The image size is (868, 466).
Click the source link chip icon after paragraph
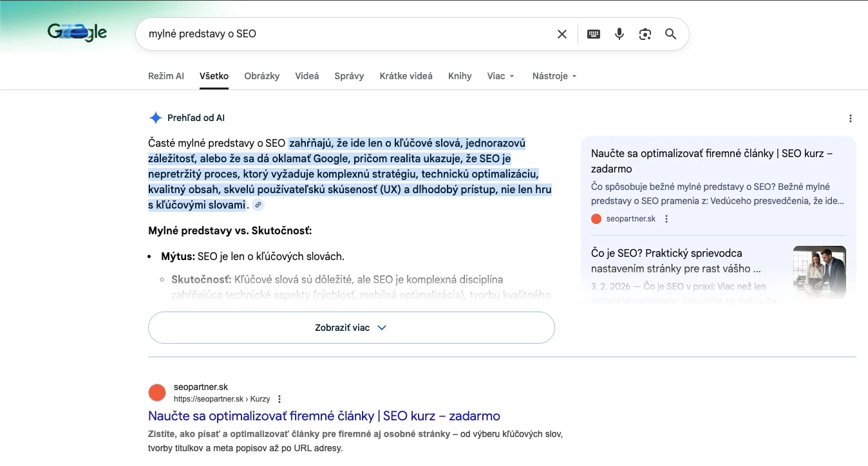[x=258, y=205]
